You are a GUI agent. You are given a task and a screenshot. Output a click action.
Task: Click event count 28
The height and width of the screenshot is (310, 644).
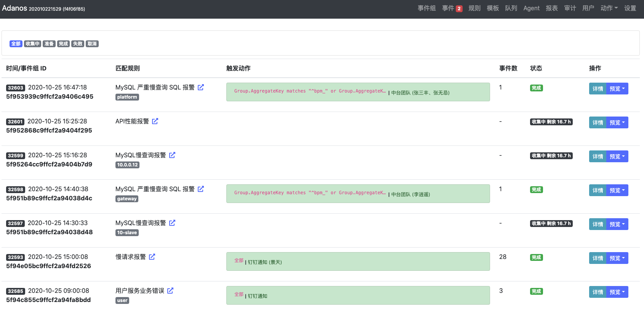click(503, 257)
